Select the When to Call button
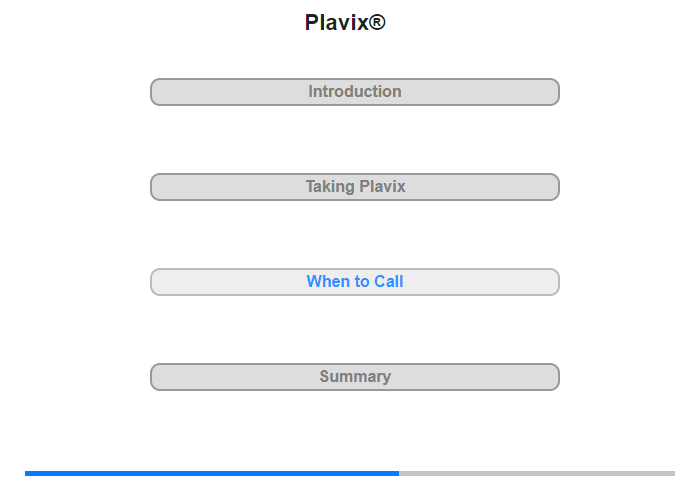This screenshot has width=700, height=480. click(354, 282)
